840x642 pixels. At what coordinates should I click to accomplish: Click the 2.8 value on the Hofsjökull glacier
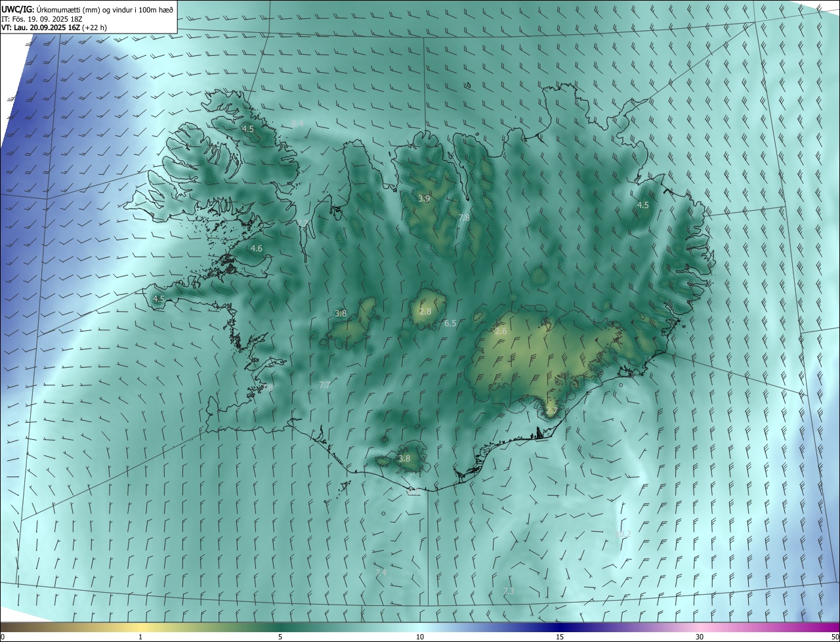[x=425, y=311]
